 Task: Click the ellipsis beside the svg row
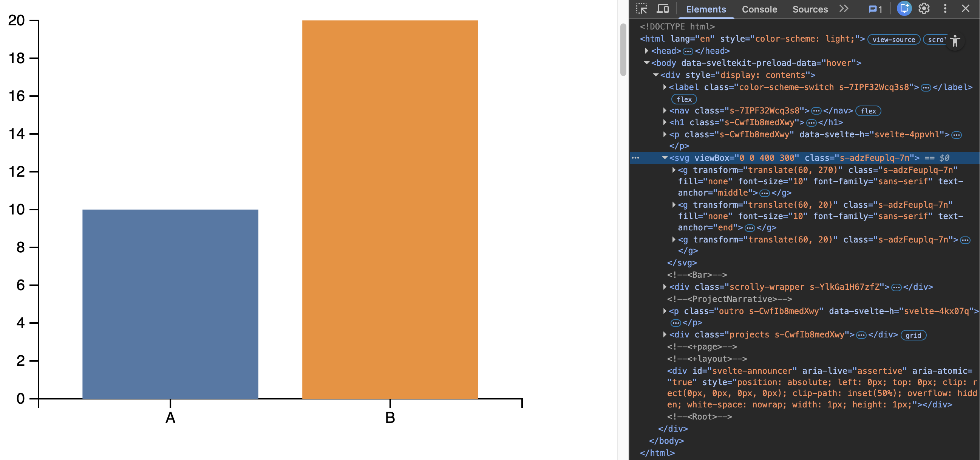click(x=635, y=158)
